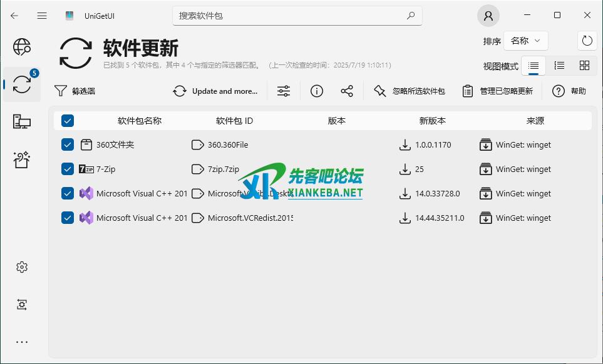Click 忽略所选软件包 button

coord(410,91)
